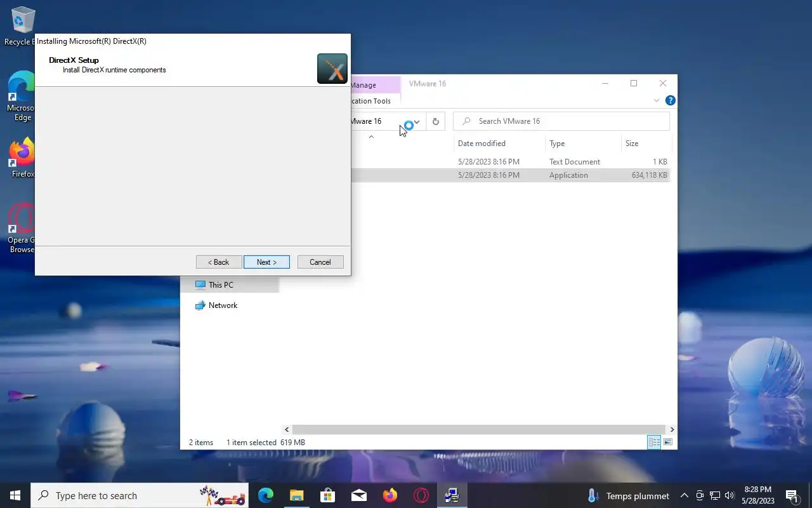Open Microsoft Edge from the taskbar
This screenshot has height=508, width=812.
point(265,495)
